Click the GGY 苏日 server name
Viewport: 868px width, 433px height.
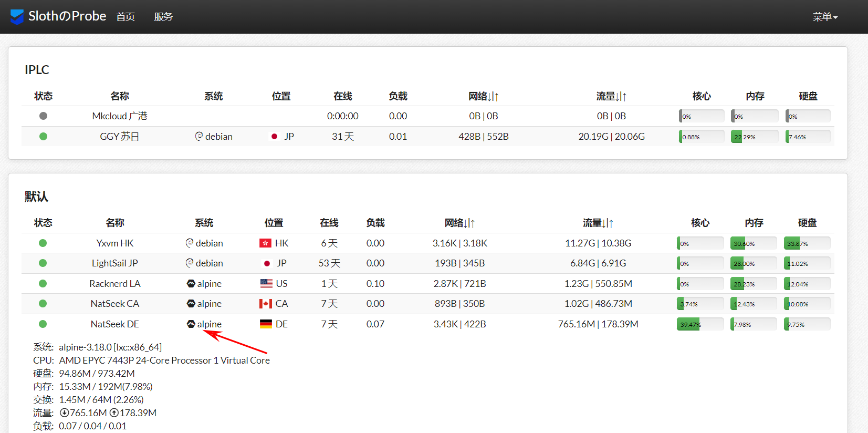click(119, 137)
